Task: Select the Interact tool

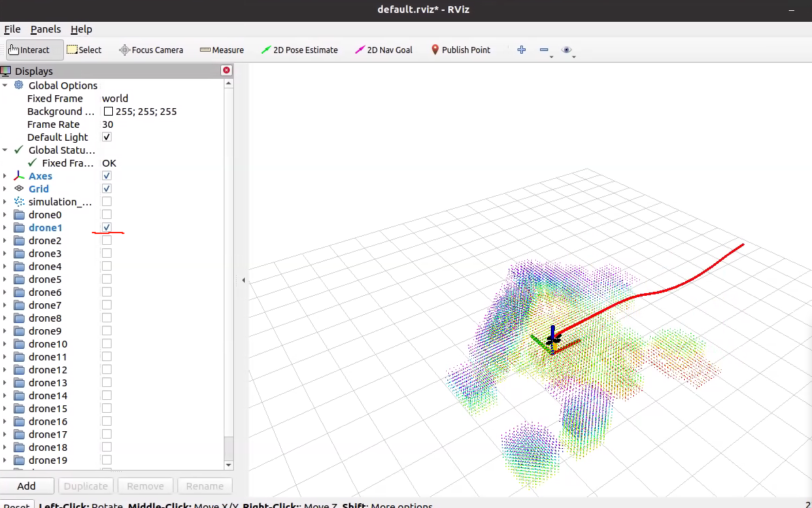Action: point(34,50)
